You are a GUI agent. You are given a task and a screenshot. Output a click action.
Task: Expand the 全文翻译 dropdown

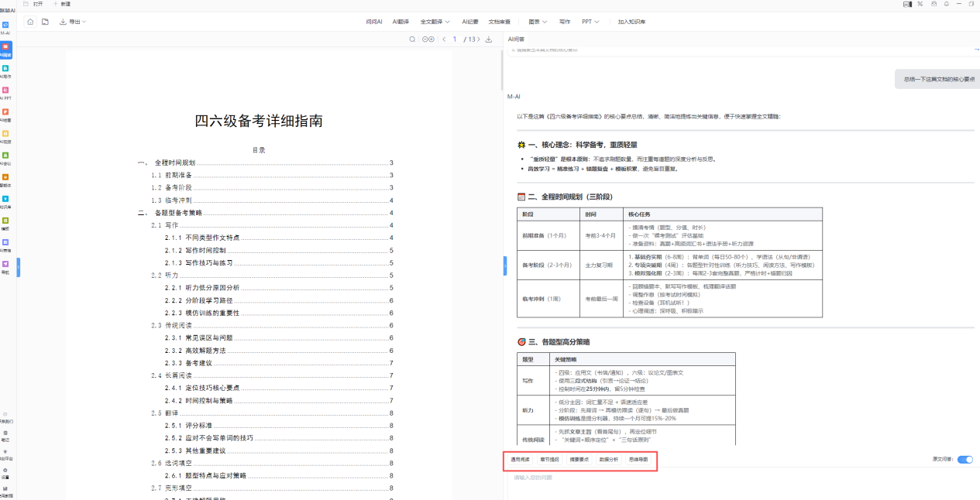click(x=436, y=22)
